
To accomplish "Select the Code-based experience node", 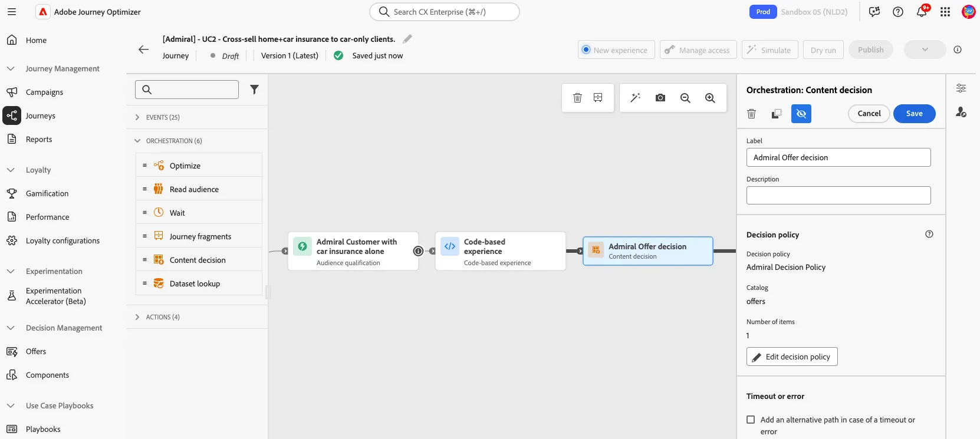I will 500,251.
